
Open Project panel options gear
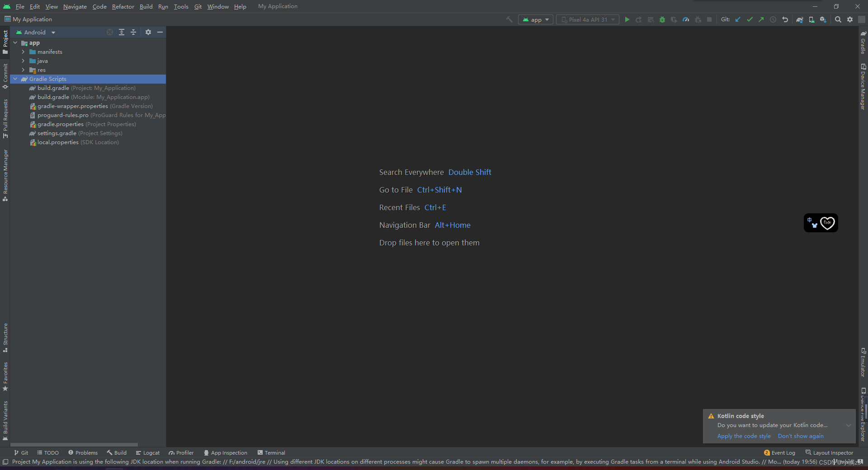coord(148,32)
